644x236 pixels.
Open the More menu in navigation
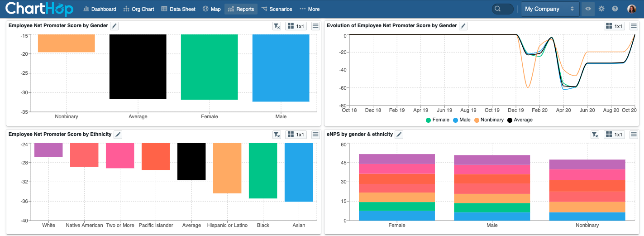310,9
